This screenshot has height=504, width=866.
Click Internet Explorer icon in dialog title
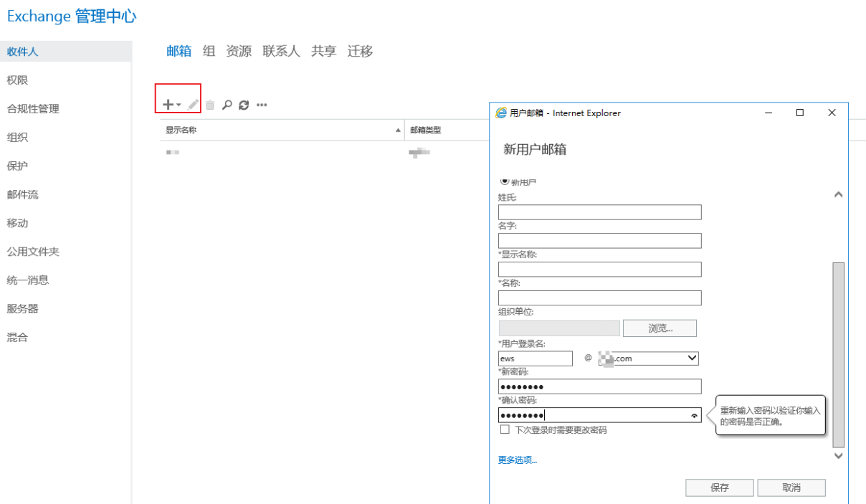[x=501, y=113]
